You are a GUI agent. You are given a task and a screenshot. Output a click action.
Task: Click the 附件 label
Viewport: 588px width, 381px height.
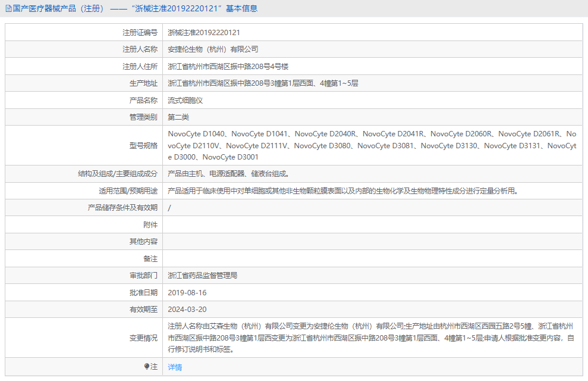click(150, 225)
